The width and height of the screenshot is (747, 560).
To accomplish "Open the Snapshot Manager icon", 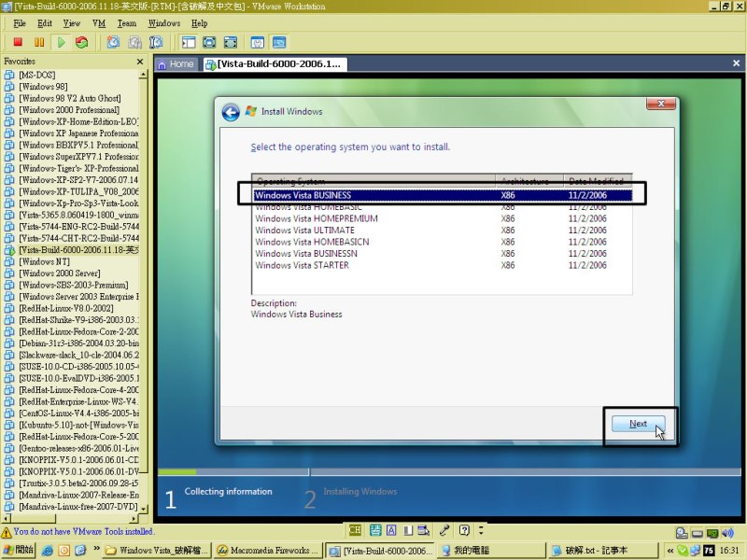I will coord(156,42).
